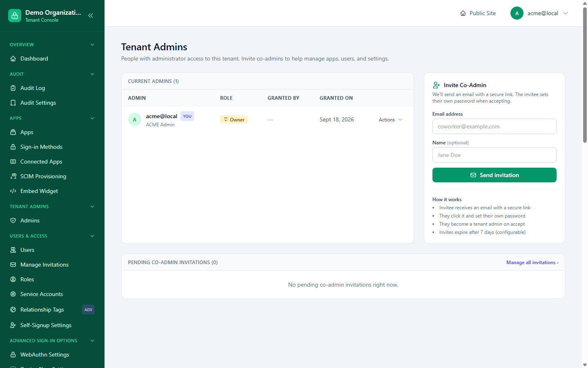
Task: Click the Email address input field
Action: [x=494, y=126]
